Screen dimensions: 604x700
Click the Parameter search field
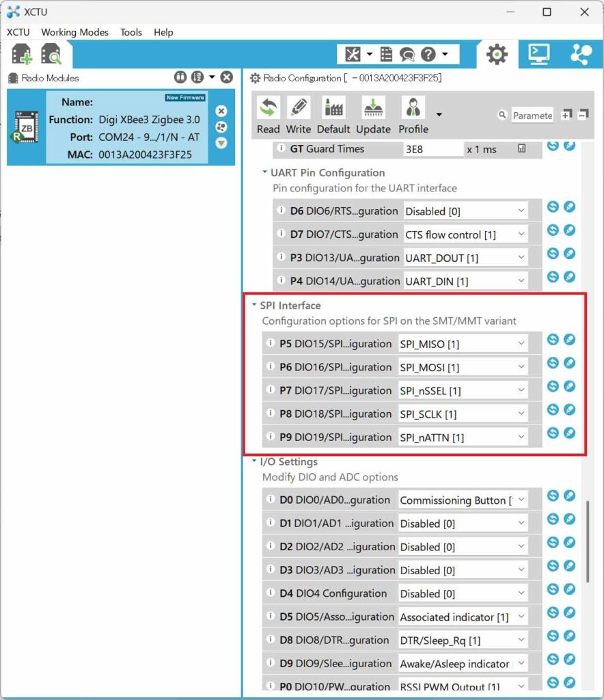[x=532, y=115]
